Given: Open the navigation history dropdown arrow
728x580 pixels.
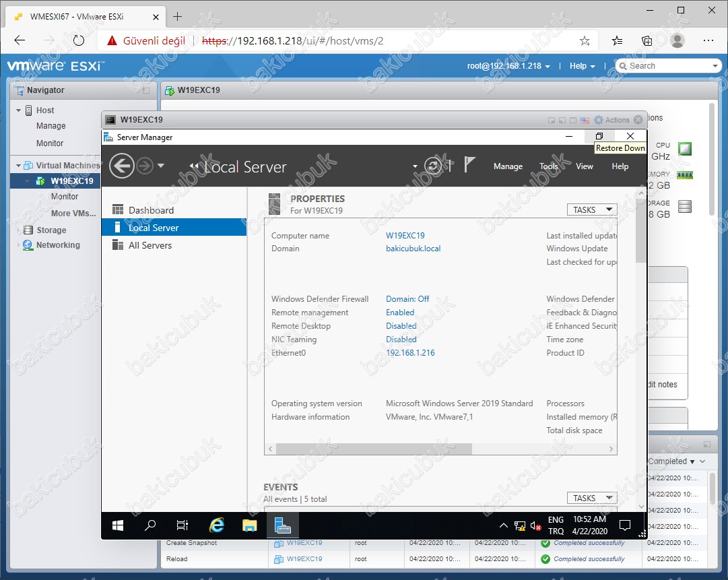Looking at the screenshot, I should [x=161, y=165].
